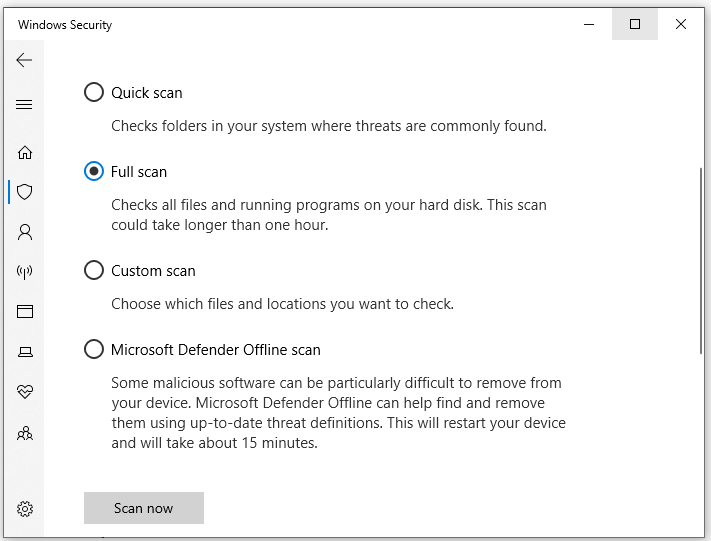Go back with the back arrow

24,60
